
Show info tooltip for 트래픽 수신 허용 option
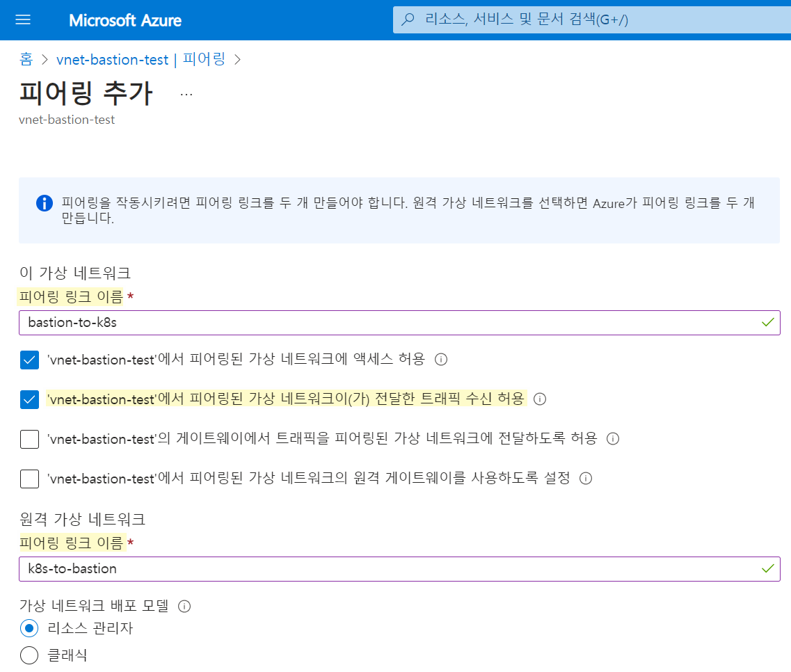[540, 399]
